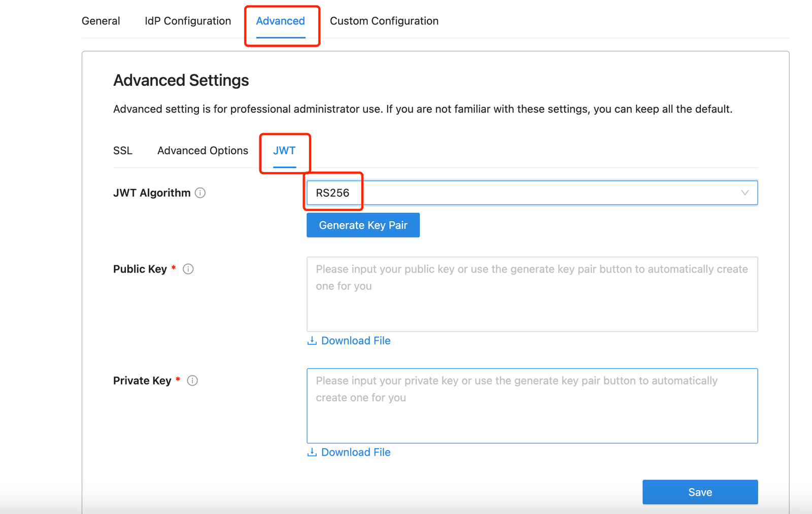The height and width of the screenshot is (514, 812).
Task: Click the Private Key label
Action: tap(142, 381)
